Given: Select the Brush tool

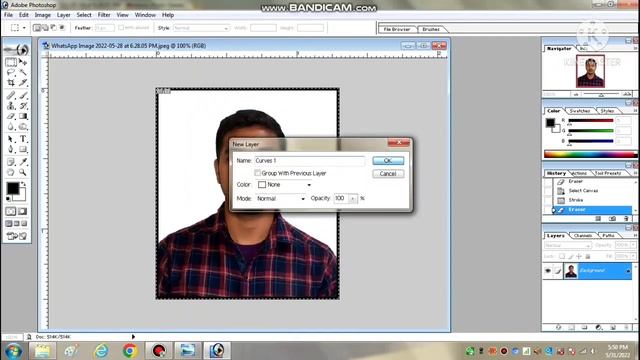Looking at the screenshot, I should (x=23, y=96).
